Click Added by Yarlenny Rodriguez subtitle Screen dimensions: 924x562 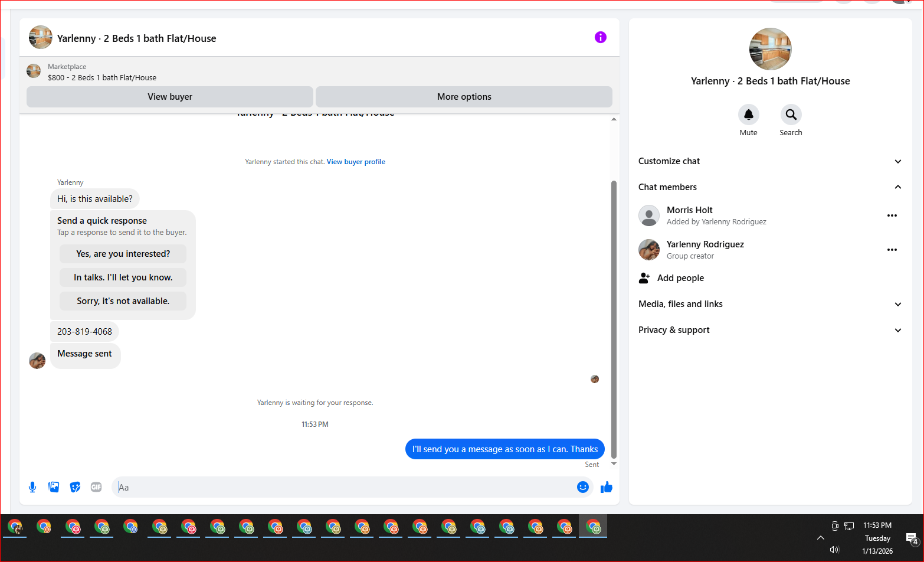tap(716, 222)
